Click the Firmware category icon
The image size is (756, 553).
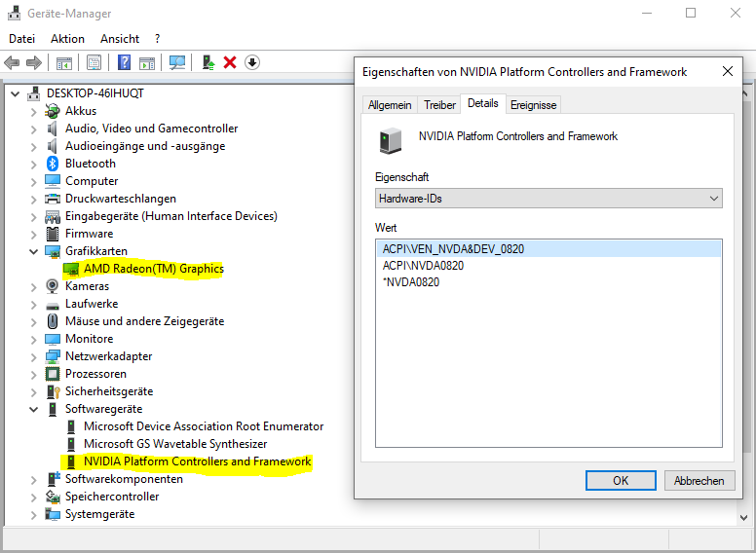click(52, 234)
